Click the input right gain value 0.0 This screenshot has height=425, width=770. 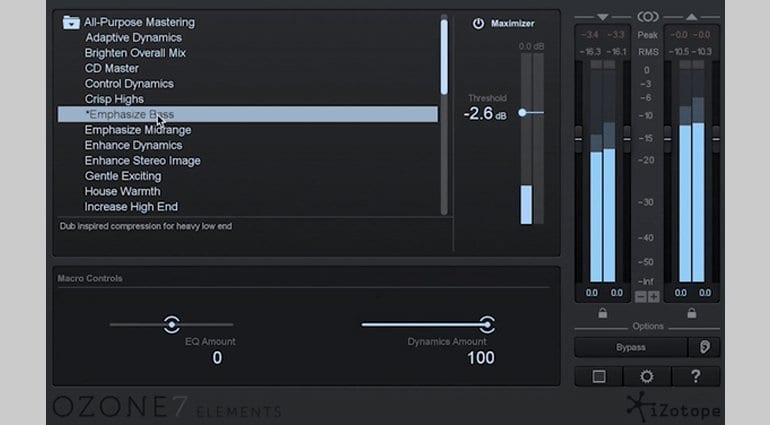[616, 293]
